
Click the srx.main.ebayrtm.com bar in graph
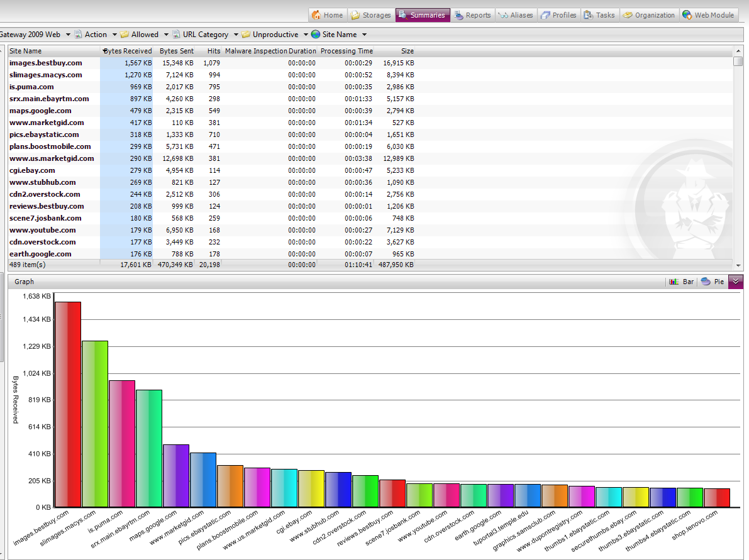[x=149, y=448]
